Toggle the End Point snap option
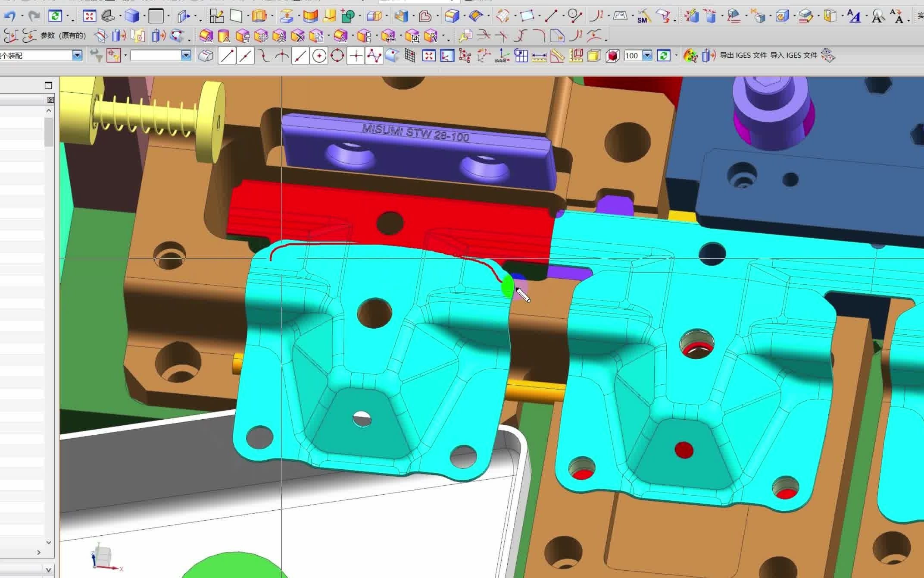 [x=227, y=56]
